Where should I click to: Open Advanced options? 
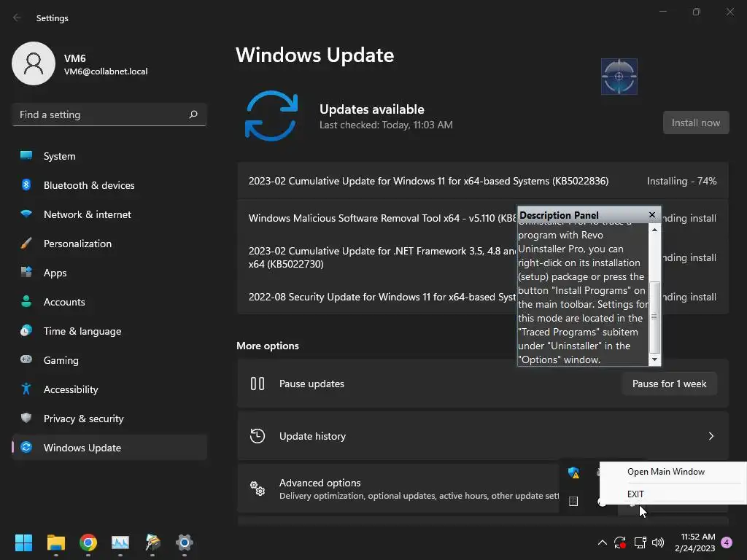click(398, 489)
